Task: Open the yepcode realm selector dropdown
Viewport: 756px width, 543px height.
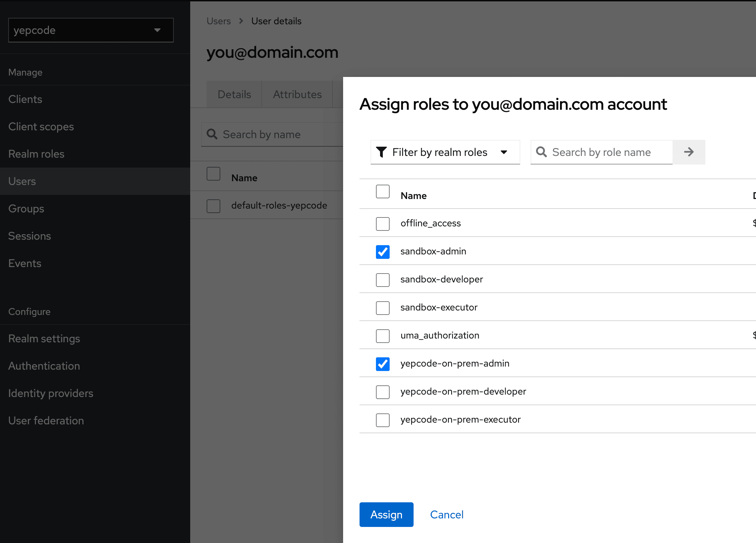Action: pyautogui.click(x=91, y=30)
